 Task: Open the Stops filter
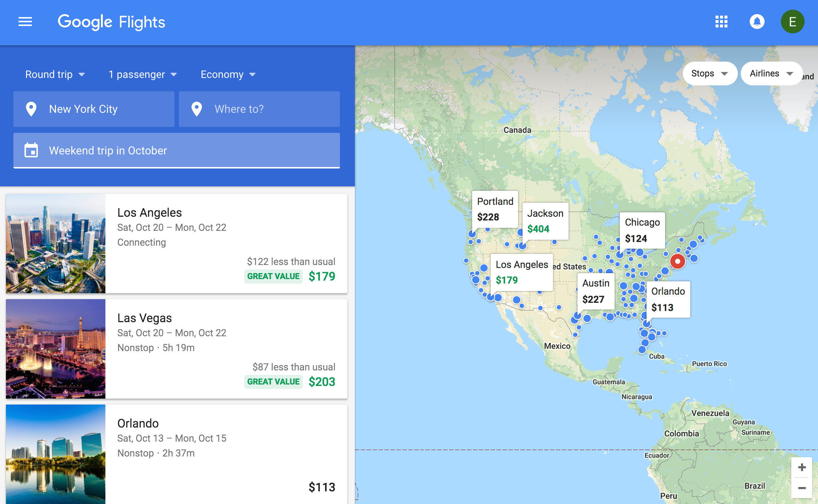point(709,73)
